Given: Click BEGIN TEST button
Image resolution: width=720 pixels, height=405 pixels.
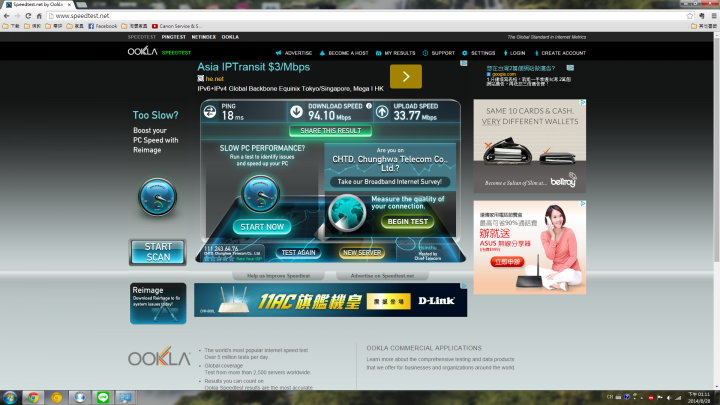Looking at the screenshot, I should (407, 222).
